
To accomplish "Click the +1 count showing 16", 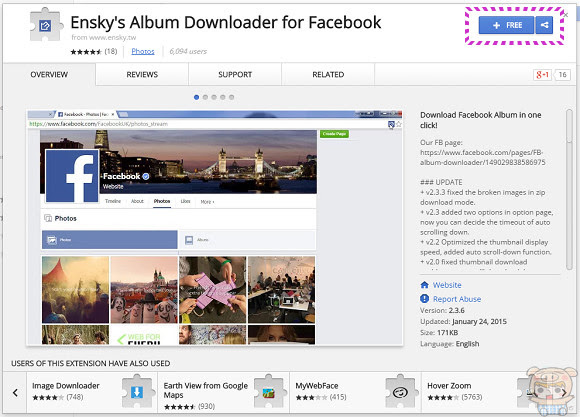I will (x=562, y=75).
